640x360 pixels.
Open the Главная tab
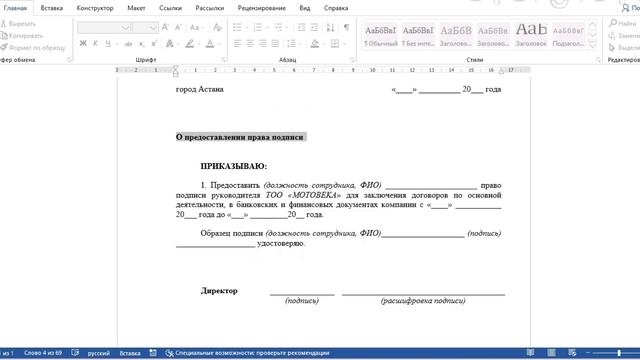tap(15, 8)
